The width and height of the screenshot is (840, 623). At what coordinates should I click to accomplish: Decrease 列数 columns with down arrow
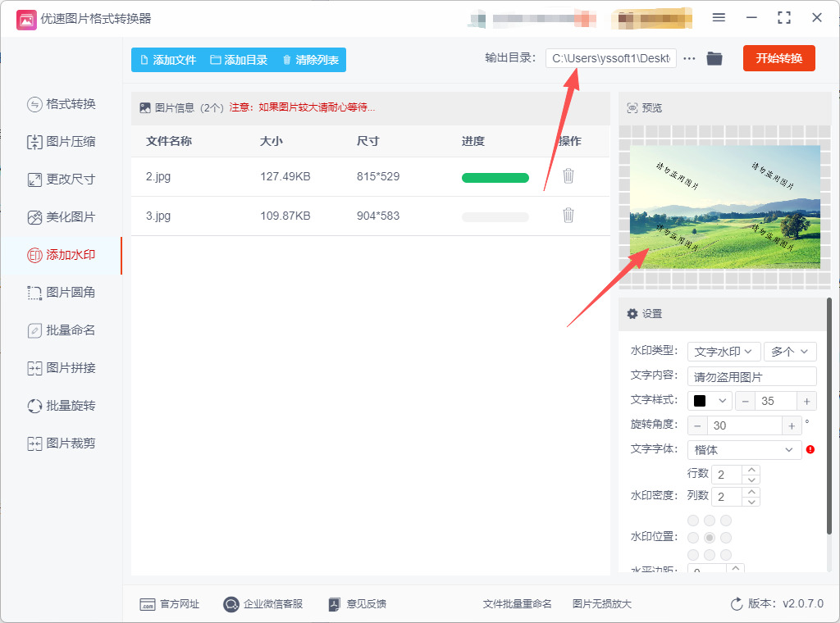point(751,502)
